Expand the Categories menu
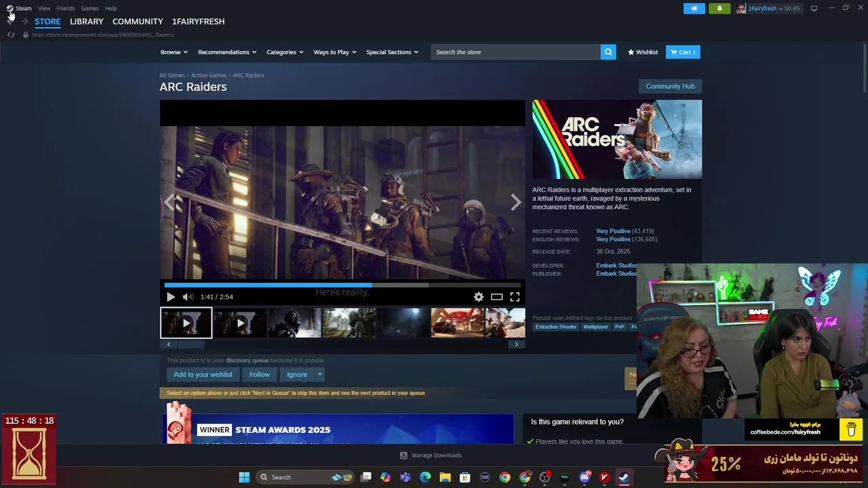 pos(285,52)
